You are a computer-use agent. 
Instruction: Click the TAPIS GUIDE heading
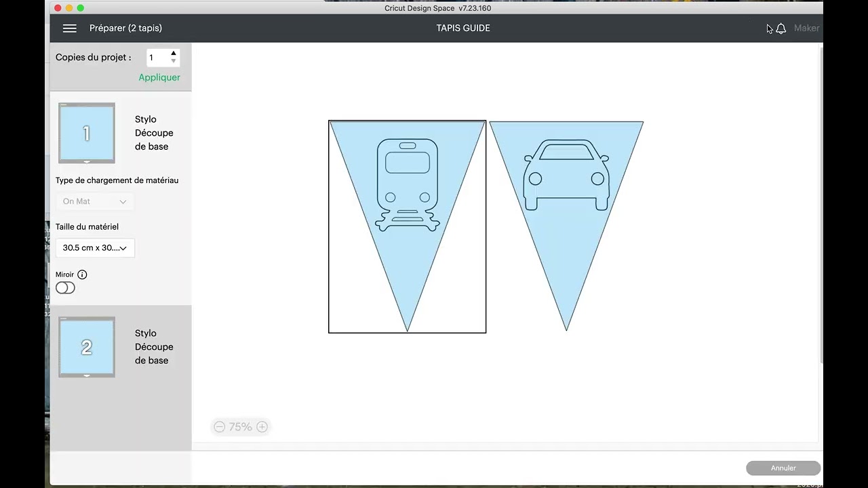pyautogui.click(x=463, y=28)
